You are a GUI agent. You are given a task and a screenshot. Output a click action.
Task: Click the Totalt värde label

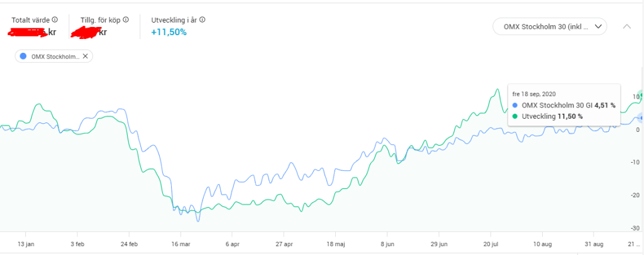pos(30,19)
